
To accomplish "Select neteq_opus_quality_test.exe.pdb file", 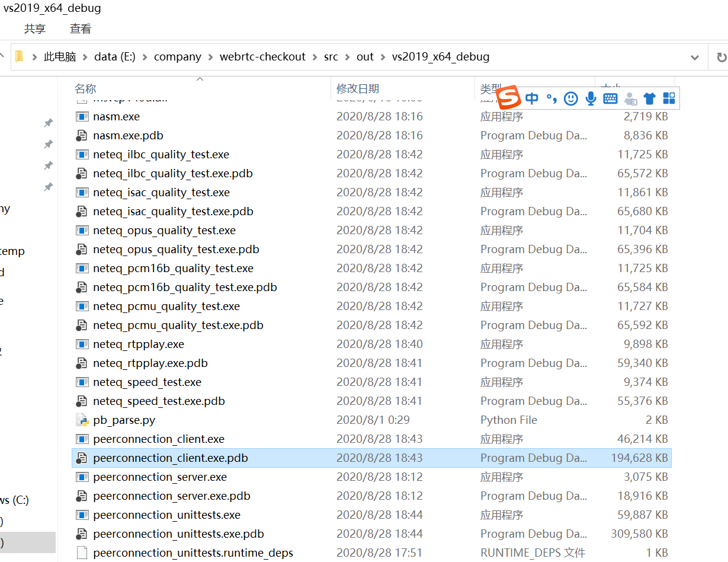I will point(176,250).
